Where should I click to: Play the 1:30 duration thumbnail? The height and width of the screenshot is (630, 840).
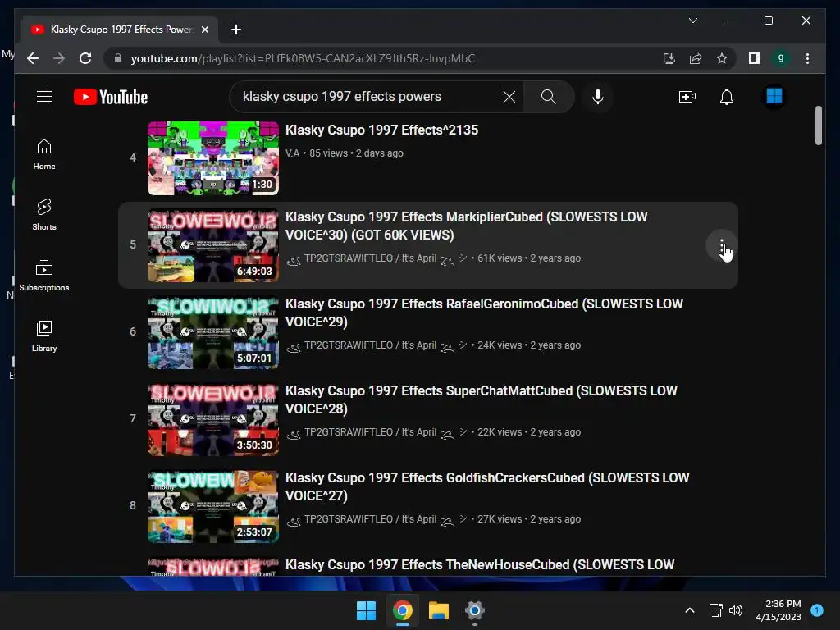tap(213, 158)
